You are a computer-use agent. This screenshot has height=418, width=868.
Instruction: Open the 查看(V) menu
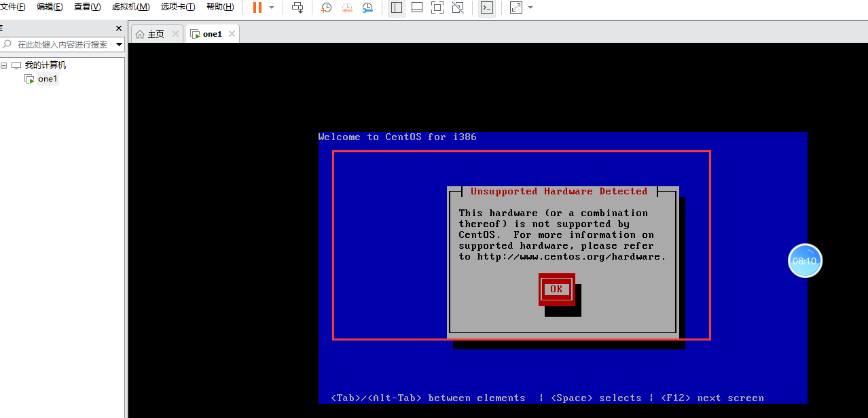tap(87, 7)
